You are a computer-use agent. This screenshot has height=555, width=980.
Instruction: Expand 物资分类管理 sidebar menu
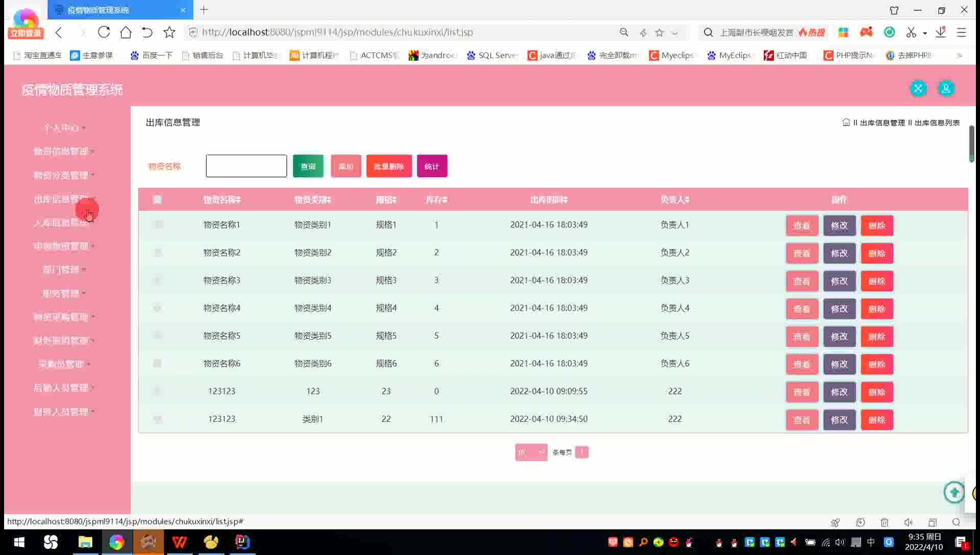pos(64,175)
